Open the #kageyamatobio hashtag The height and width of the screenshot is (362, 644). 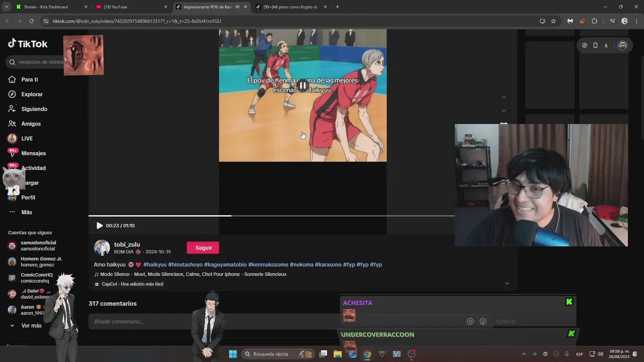pyautogui.click(x=225, y=264)
